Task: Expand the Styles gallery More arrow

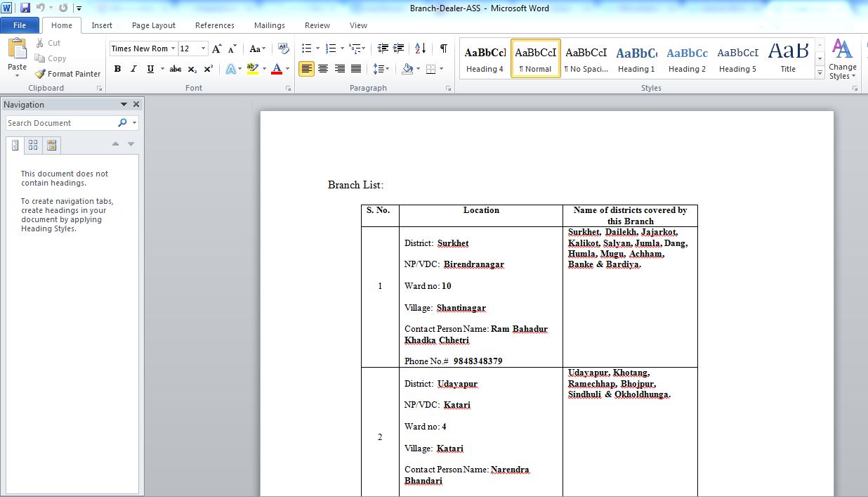Action: point(820,73)
